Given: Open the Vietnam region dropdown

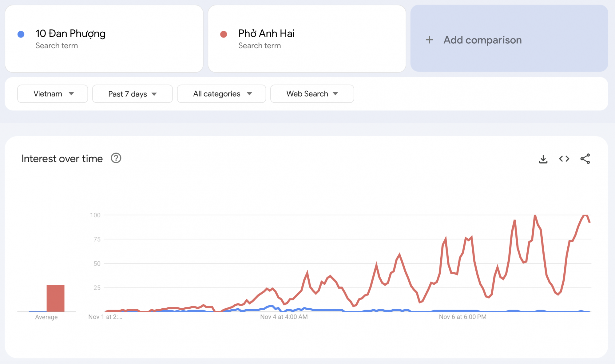Looking at the screenshot, I should coord(53,94).
